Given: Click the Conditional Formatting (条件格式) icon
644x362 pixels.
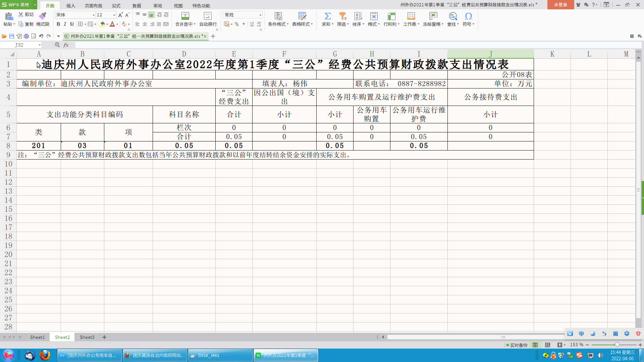Looking at the screenshot, I should pos(278,16).
